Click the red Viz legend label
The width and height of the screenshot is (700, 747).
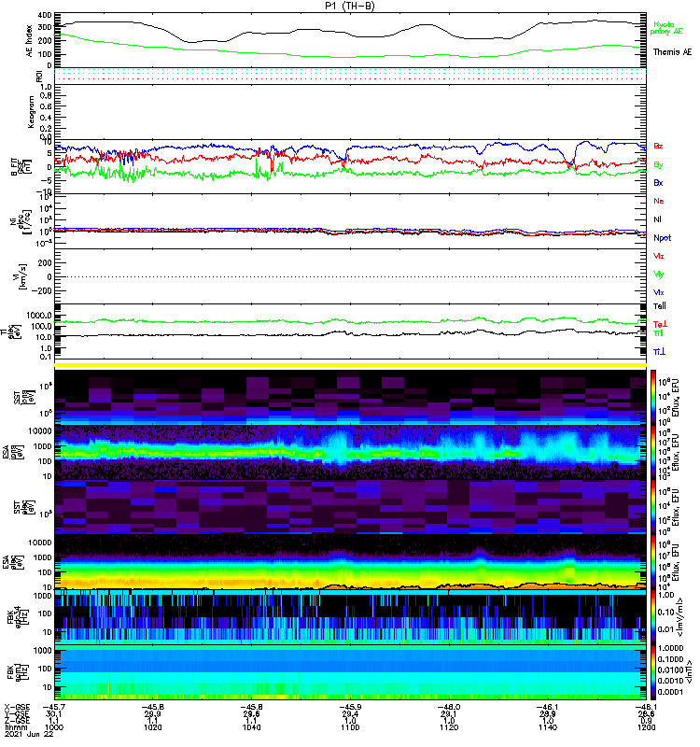point(659,256)
